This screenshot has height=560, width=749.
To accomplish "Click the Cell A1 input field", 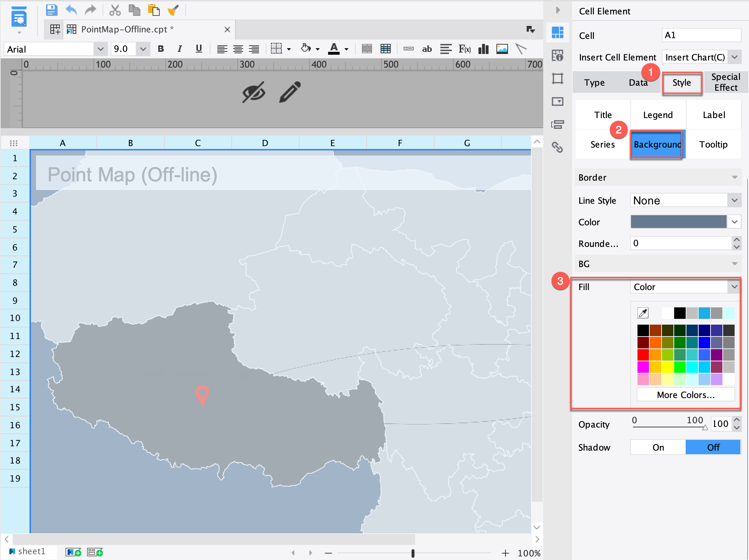I will 702,35.
